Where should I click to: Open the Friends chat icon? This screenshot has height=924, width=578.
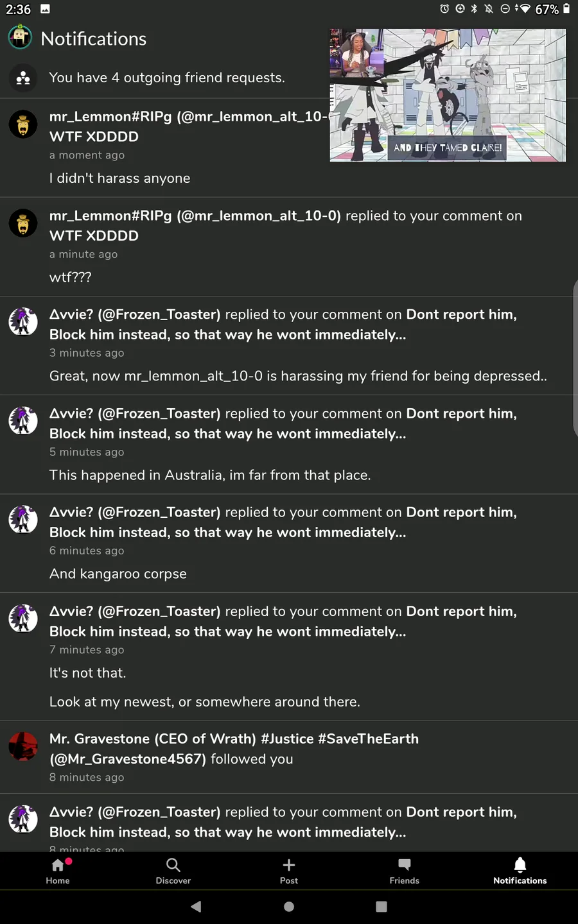click(x=405, y=865)
